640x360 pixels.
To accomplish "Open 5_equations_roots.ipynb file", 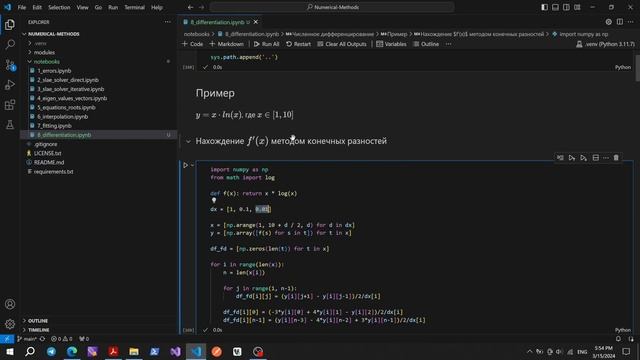I will coord(66,108).
